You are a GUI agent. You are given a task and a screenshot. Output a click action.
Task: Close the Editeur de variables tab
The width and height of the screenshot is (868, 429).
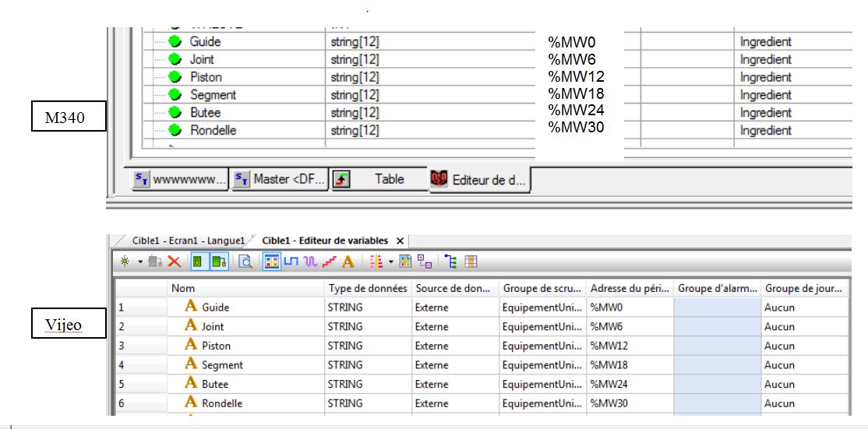point(400,241)
